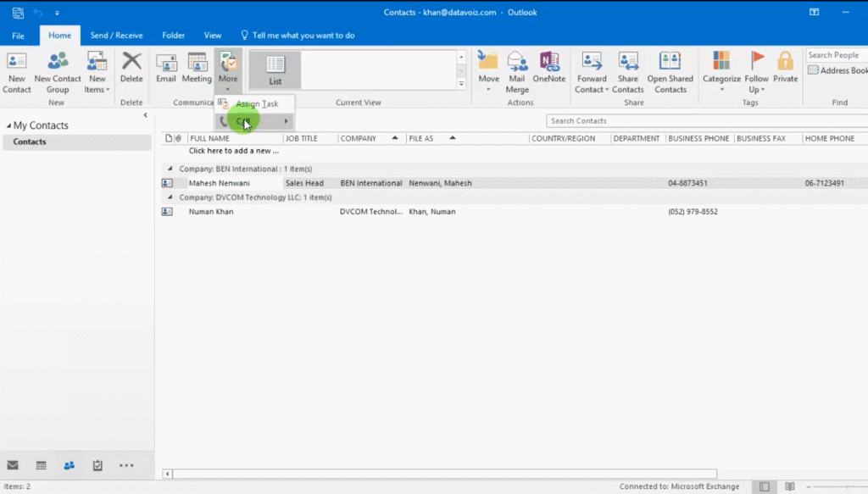This screenshot has height=494, width=868.
Task: Choose Assign Task from the More menu
Action: point(254,103)
